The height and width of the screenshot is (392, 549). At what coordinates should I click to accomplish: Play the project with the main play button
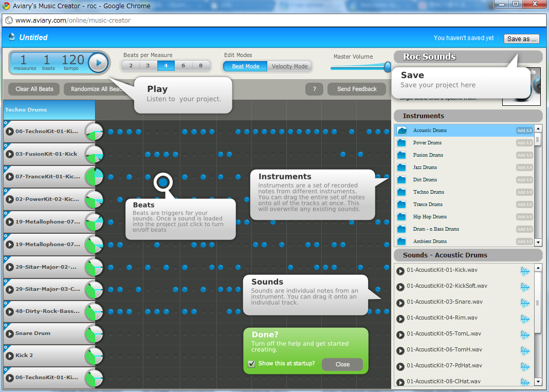coord(98,63)
